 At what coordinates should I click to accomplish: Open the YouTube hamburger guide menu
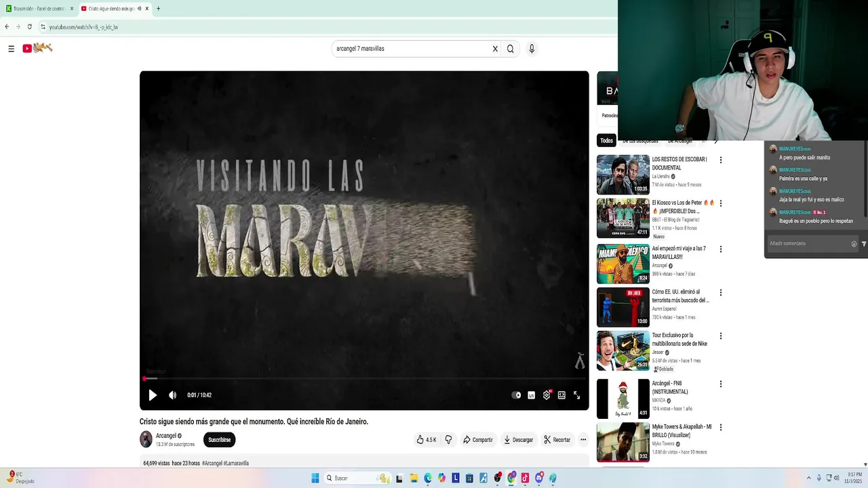click(x=11, y=49)
